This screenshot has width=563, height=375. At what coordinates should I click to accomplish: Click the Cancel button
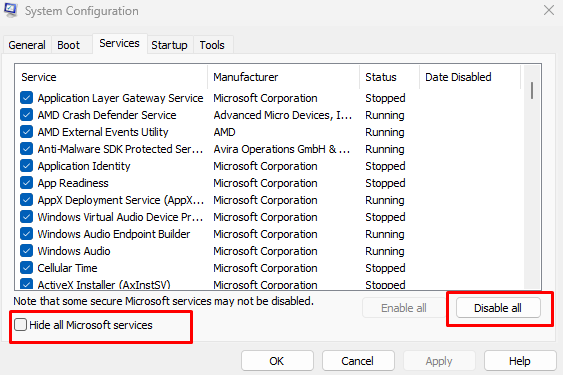click(x=358, y=361)
